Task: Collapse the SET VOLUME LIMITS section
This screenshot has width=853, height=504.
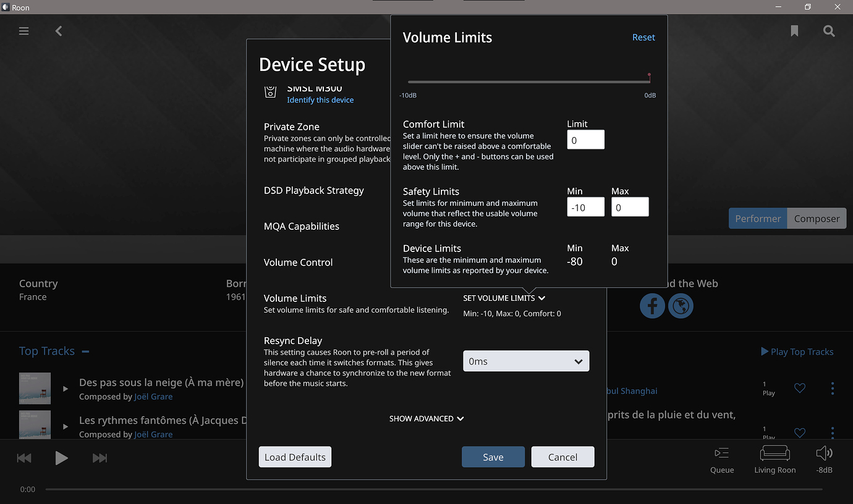Action: point(504,298)
